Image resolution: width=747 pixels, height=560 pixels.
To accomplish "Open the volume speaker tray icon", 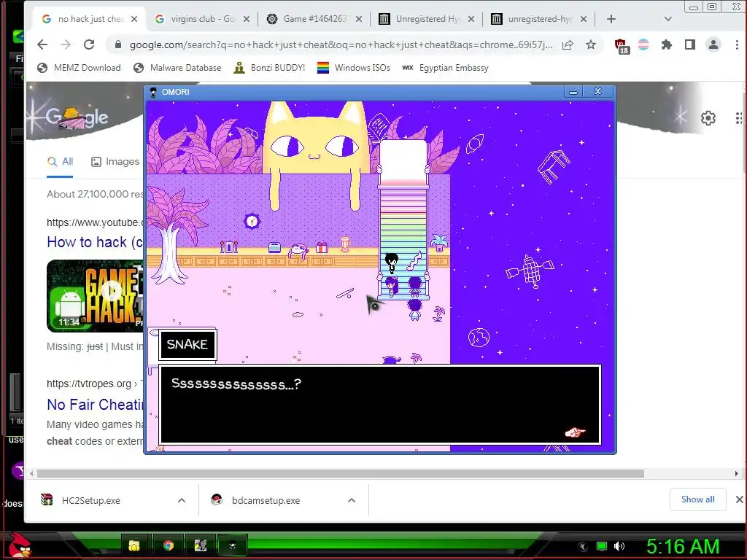I will tap(619, 546).
